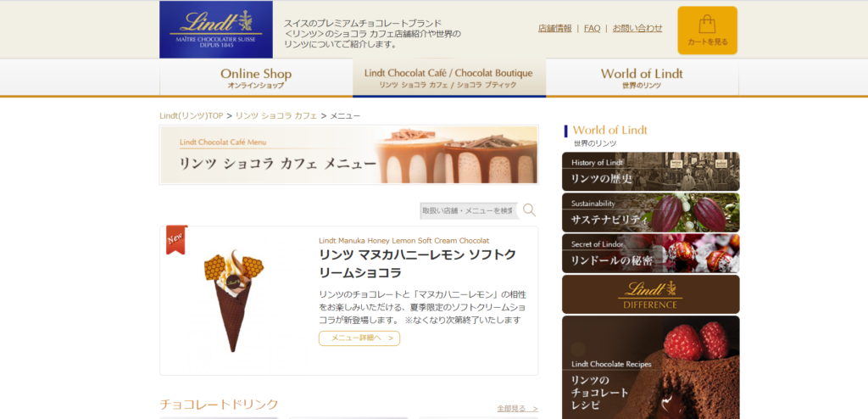868x419 pixels.
Task: Open the FAQ link
Action: click(592, 28)
